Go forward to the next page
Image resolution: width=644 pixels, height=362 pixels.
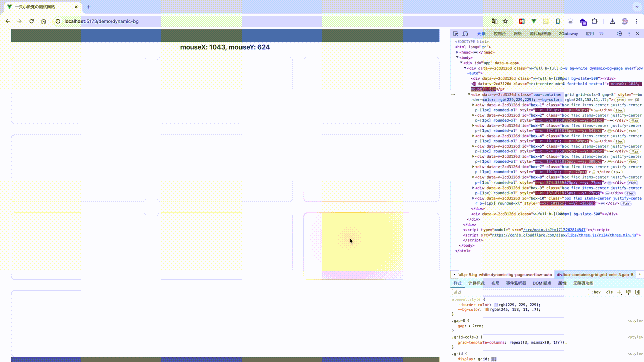click(x=20, y=21)
